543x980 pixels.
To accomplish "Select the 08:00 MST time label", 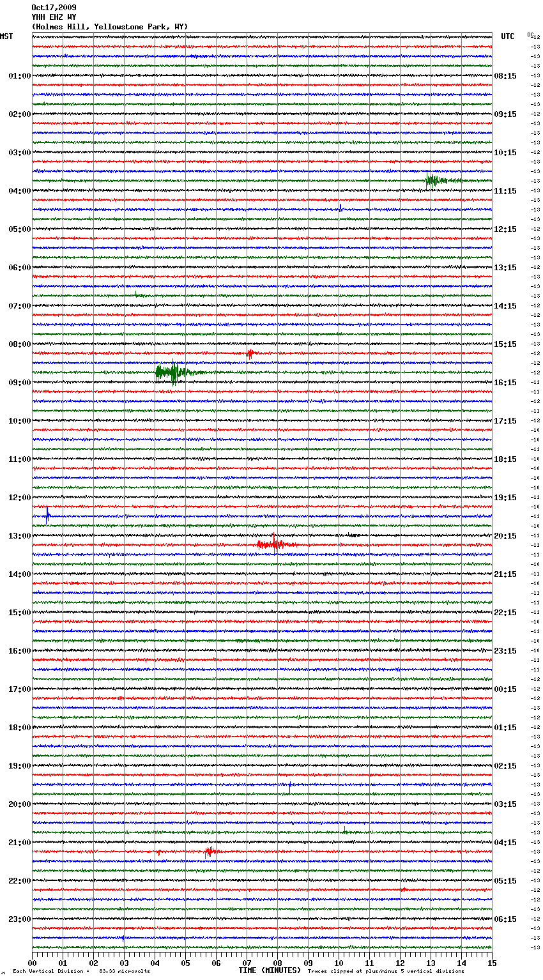I will coord(19,344).
